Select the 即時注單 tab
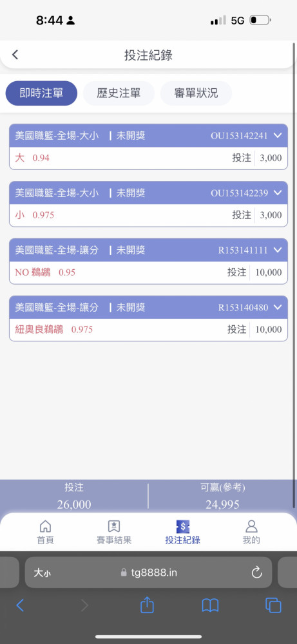The image size is (297, 644). 41,93
